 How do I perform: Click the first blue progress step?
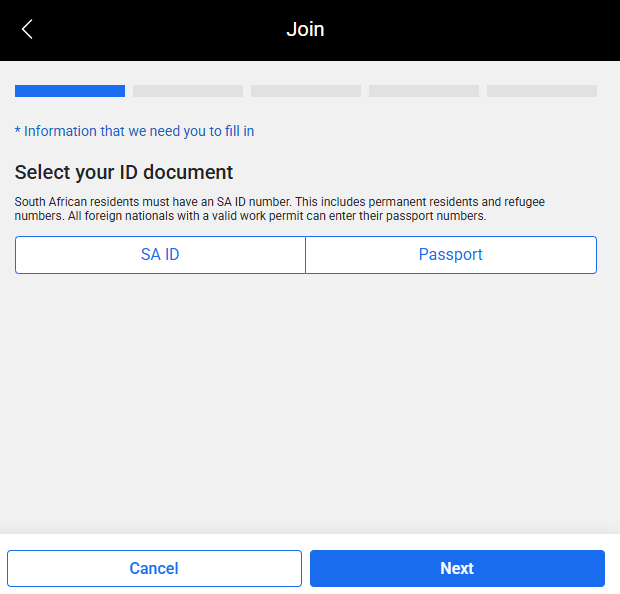coord(70,91)
